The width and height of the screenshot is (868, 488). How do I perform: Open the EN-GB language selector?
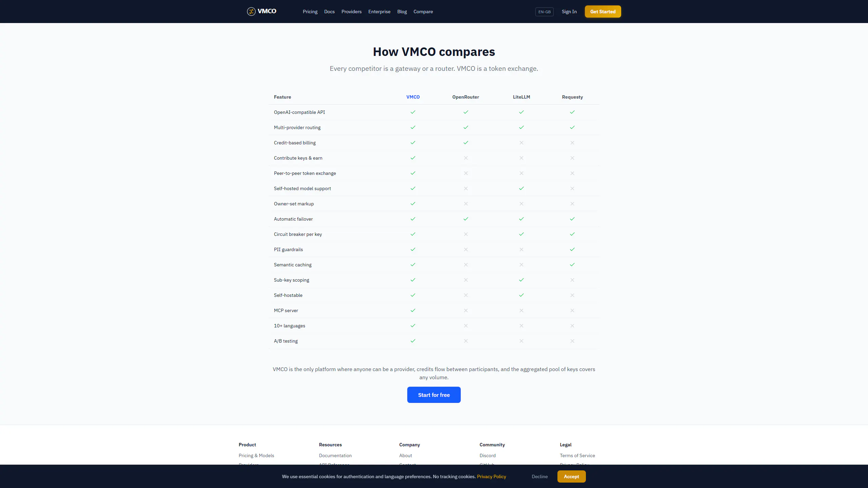coord(545,12)
